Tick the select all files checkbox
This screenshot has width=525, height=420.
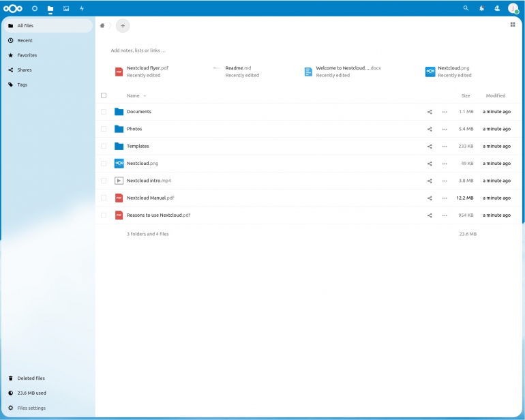point(104,95)
